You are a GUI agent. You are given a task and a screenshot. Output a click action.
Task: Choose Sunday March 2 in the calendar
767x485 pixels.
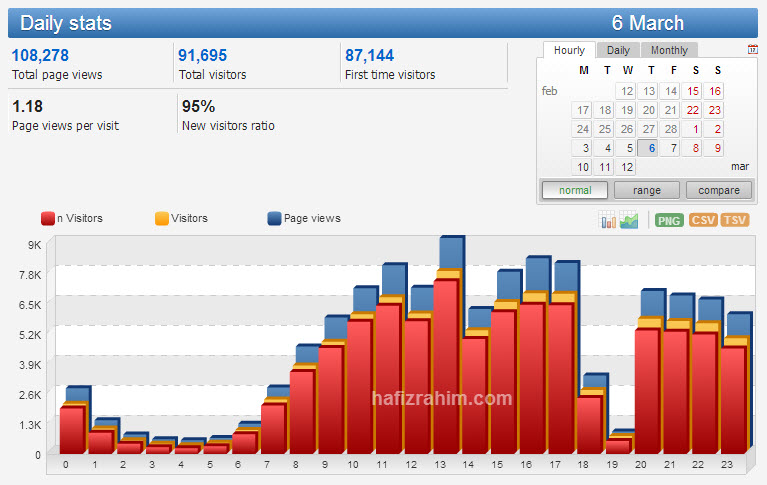713,129
